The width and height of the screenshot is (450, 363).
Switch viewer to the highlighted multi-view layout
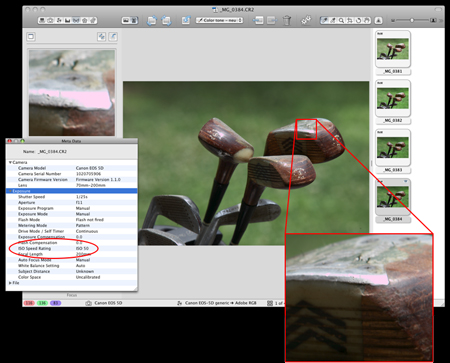coord(134,21)
